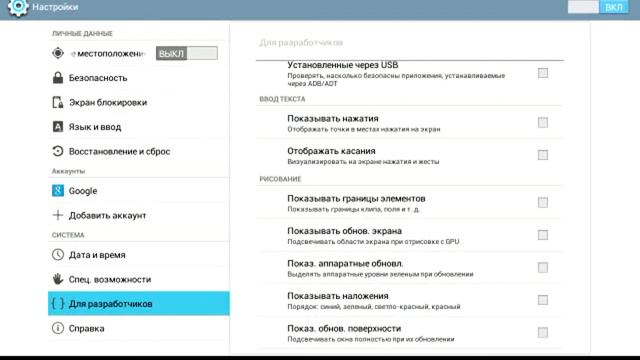640x360 pixels.
Task: Select the Google account entry
Action: [x=139, y=191]
